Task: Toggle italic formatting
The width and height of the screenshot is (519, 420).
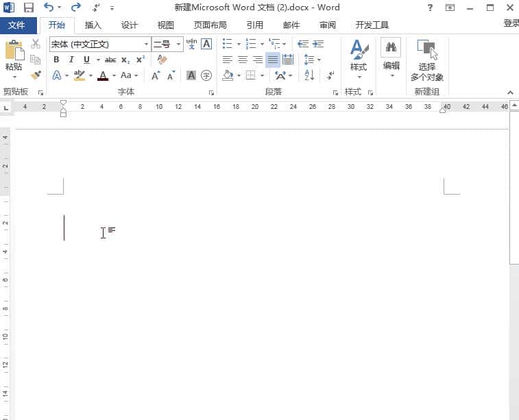Action: click(71, 60)
